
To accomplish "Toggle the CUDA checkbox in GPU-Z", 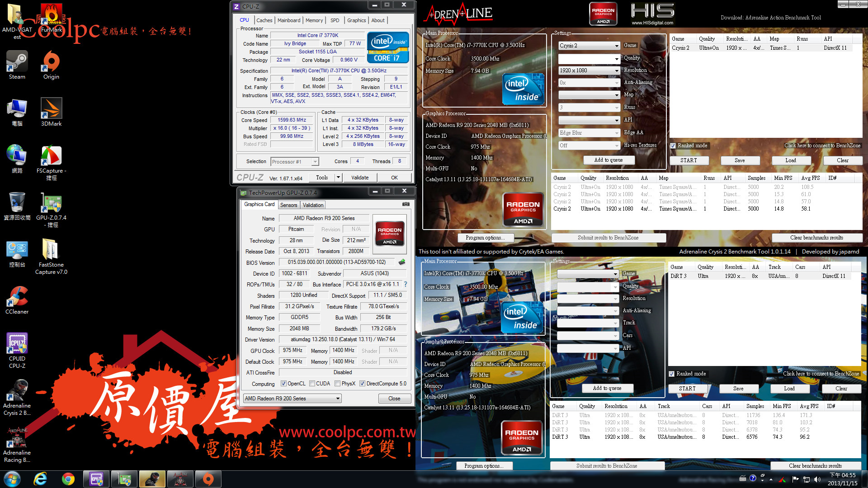I will [312, 384].
